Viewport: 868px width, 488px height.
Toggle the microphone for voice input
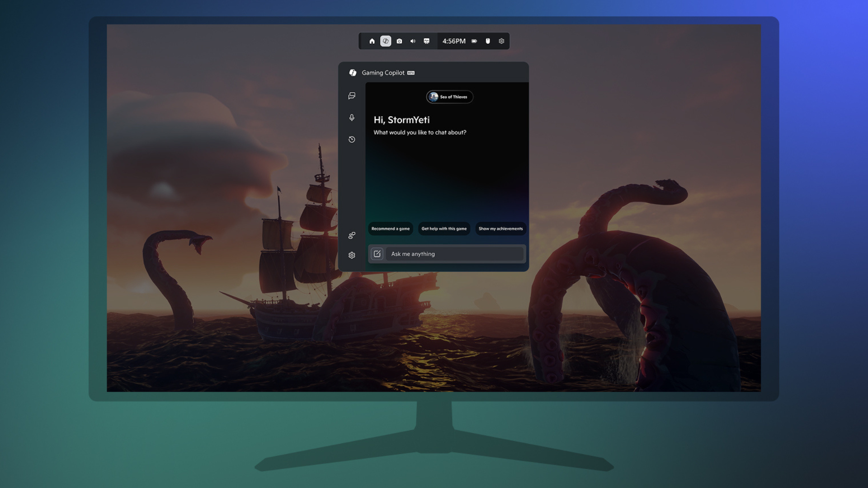point(351,117)
